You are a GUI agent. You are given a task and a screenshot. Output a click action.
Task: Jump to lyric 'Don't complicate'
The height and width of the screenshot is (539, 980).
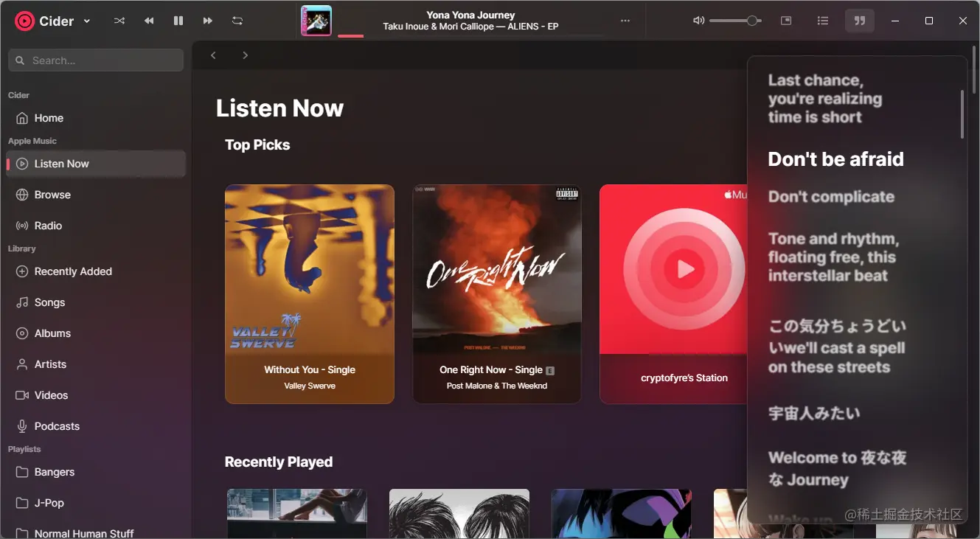coord(831,197)
